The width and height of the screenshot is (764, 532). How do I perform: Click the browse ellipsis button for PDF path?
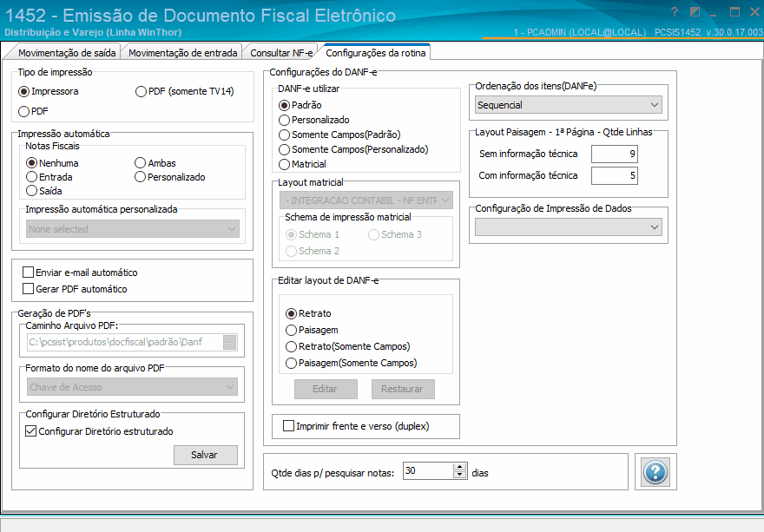pos(230,342)
